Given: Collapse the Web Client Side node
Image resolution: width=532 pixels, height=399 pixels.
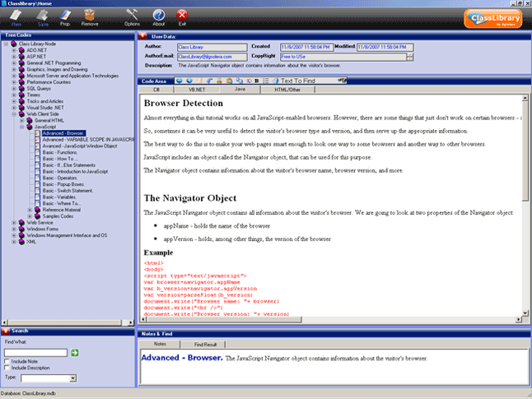Looking at the screenshot, I should 14,114.
